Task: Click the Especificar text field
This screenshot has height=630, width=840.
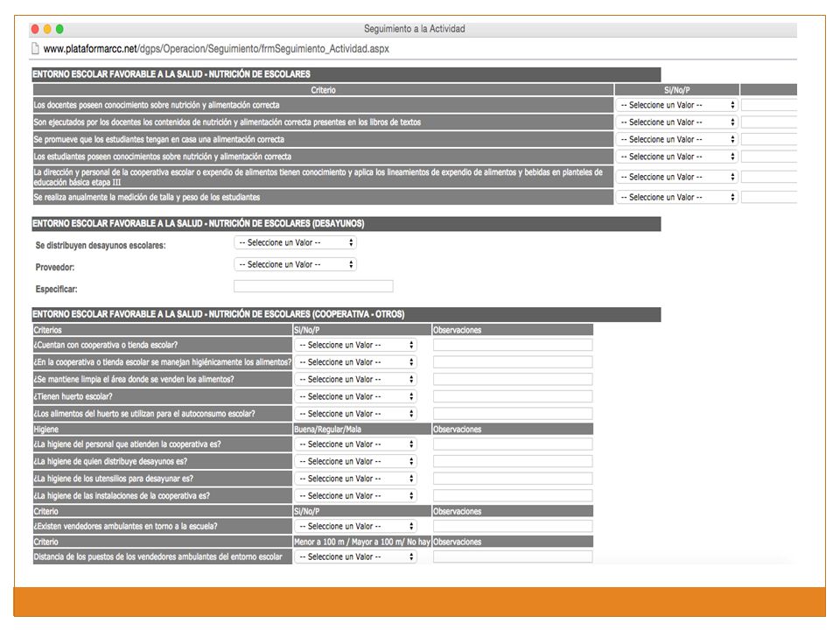Action: point(313,286)
